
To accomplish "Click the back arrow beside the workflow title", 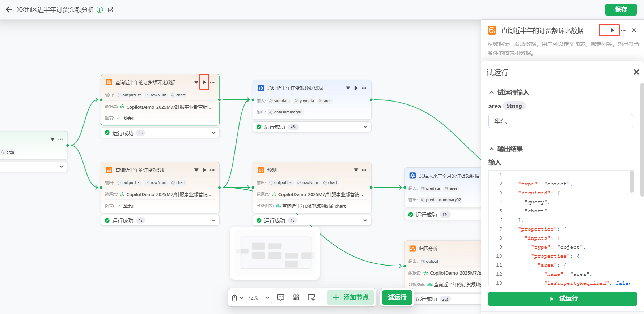I will click(9, 10).
